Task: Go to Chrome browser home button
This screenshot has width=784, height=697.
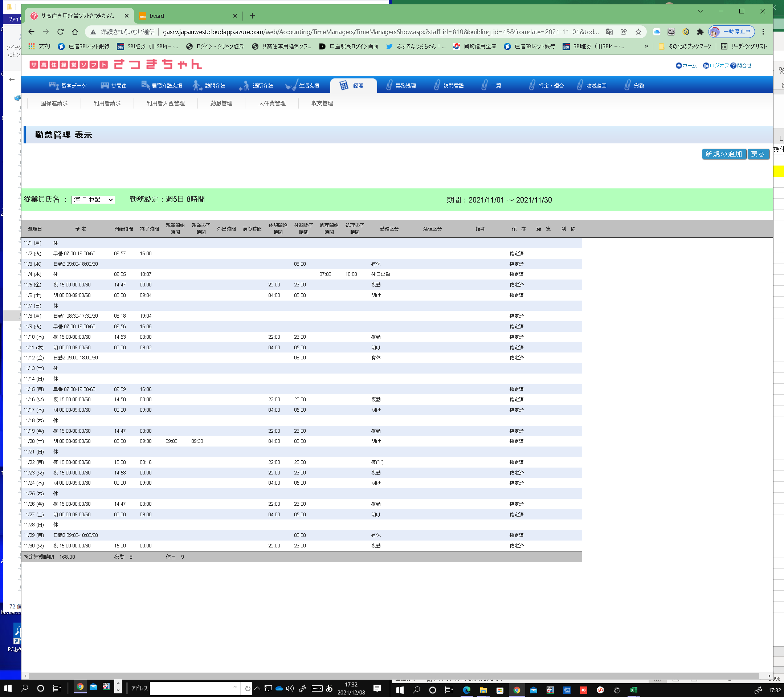Action: coord(75,32)
